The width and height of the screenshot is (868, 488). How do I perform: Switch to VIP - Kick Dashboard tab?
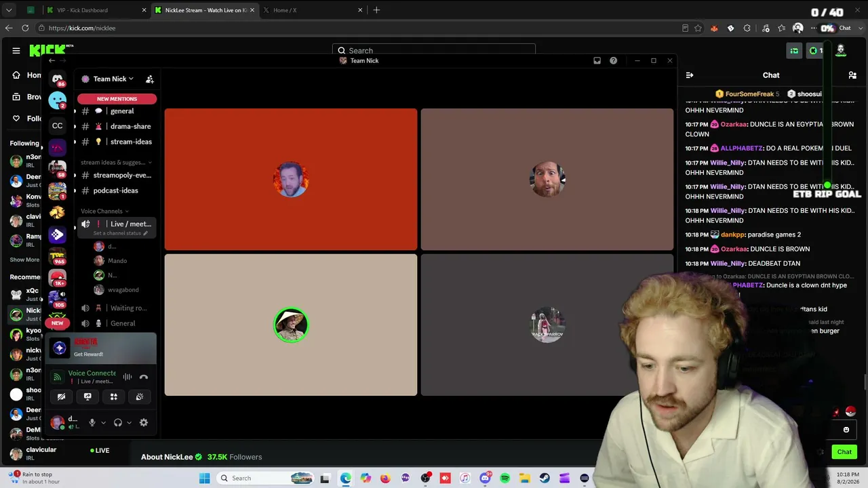pos(95,10)
